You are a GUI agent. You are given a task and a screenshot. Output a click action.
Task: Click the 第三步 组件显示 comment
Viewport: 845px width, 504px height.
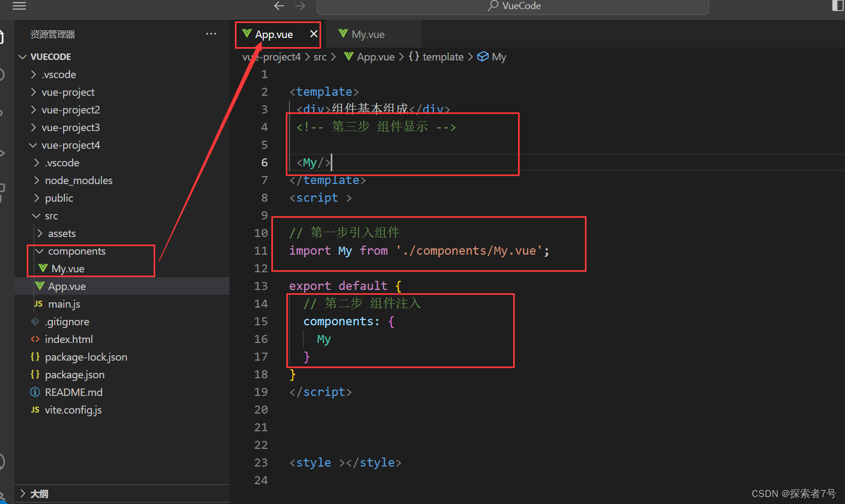click(x=376, y=127)
